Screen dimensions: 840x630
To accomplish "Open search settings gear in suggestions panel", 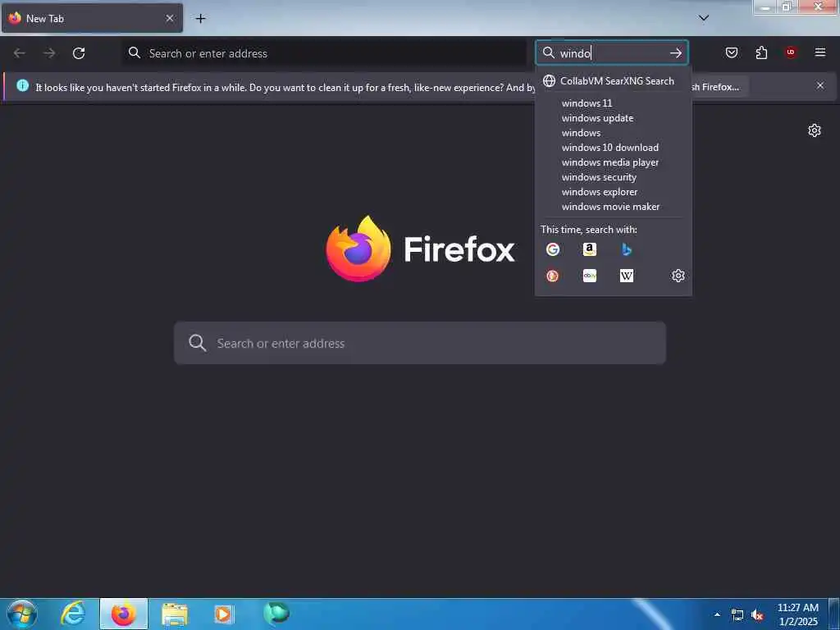I will [678, 276].
